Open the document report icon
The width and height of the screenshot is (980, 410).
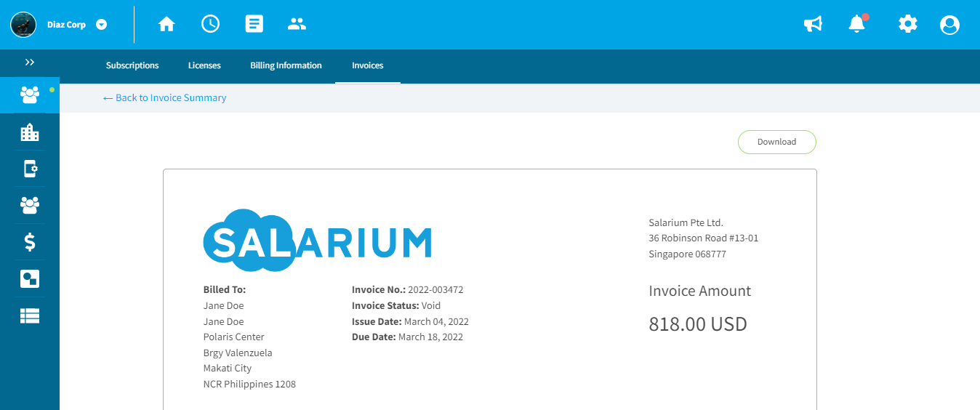point(254,24)
